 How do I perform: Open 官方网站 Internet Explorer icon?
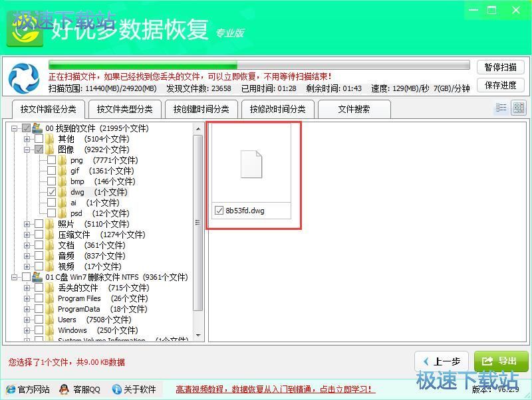click(11, 389)
